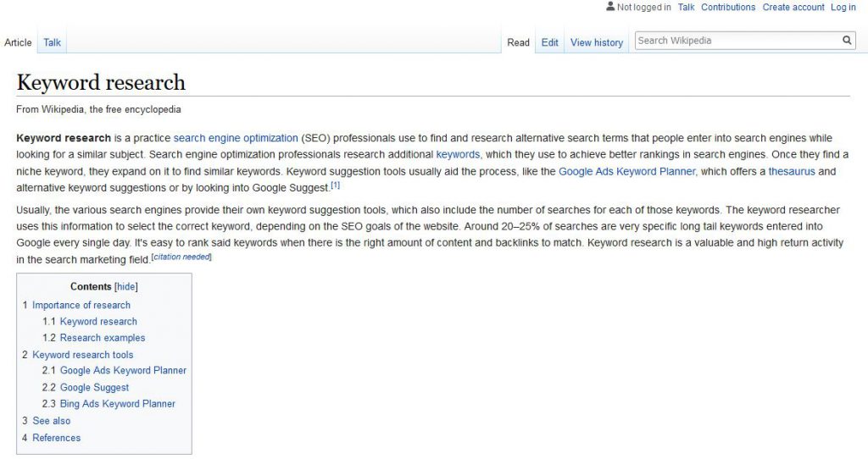Click the citation needed tag
This screenshot has width=868, height=459.
click(x=181, y=257)
